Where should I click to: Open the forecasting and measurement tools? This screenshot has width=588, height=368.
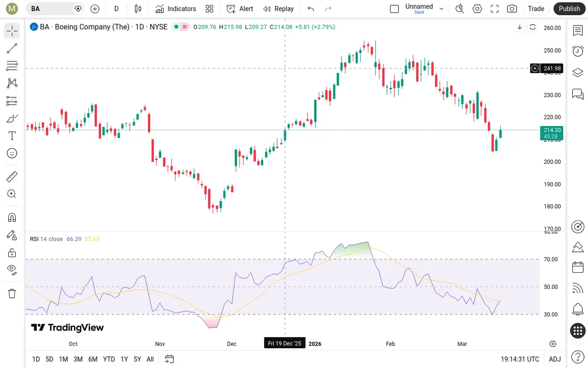point(12,101)
